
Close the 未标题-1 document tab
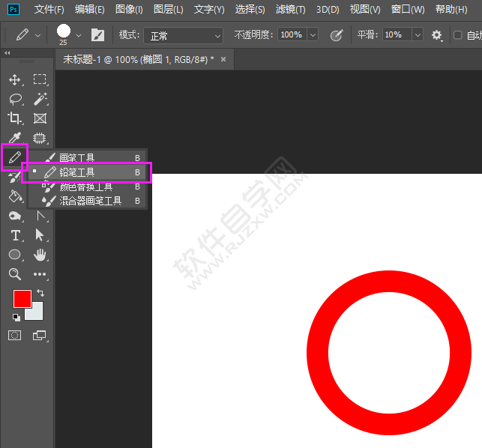[223, 59]
